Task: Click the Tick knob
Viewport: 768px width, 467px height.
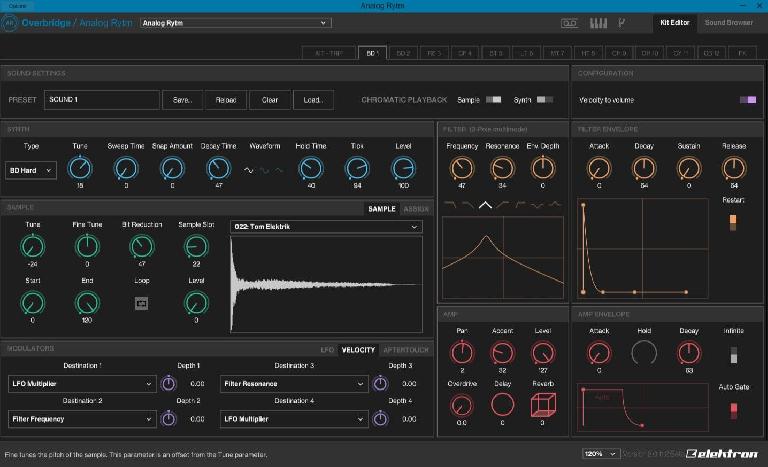Action: pyautogui.click(x=357, y=168)
